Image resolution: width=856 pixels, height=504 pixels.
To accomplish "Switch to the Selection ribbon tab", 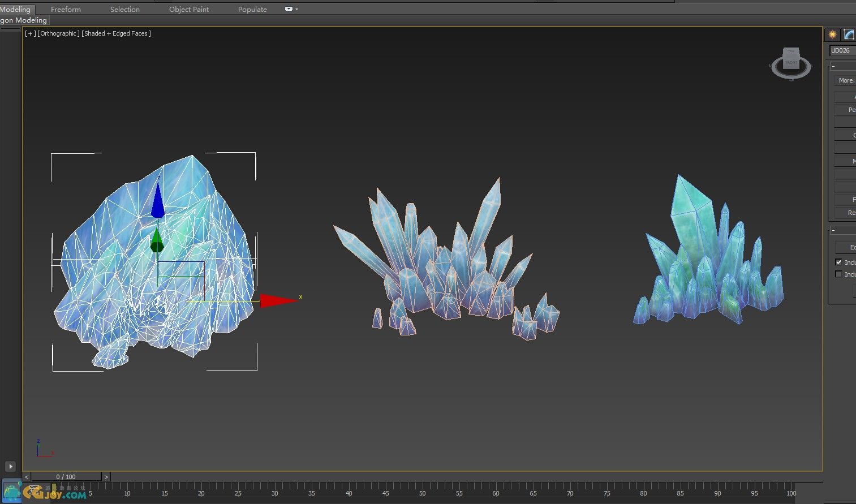I will tap(125, 9).
